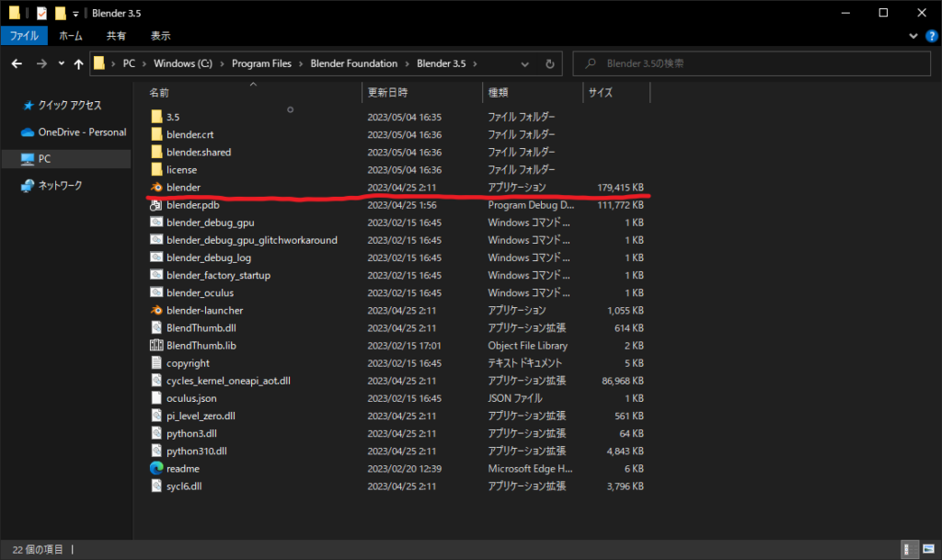Open the ホーム ribbon tab
Viewport: 942px width, 560px height.
coord(71,36)
